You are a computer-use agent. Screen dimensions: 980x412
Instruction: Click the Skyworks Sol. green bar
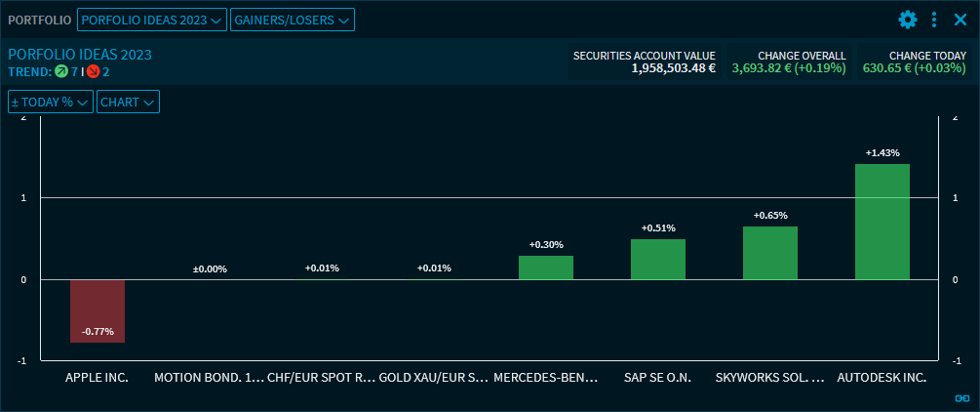point(769,253)
